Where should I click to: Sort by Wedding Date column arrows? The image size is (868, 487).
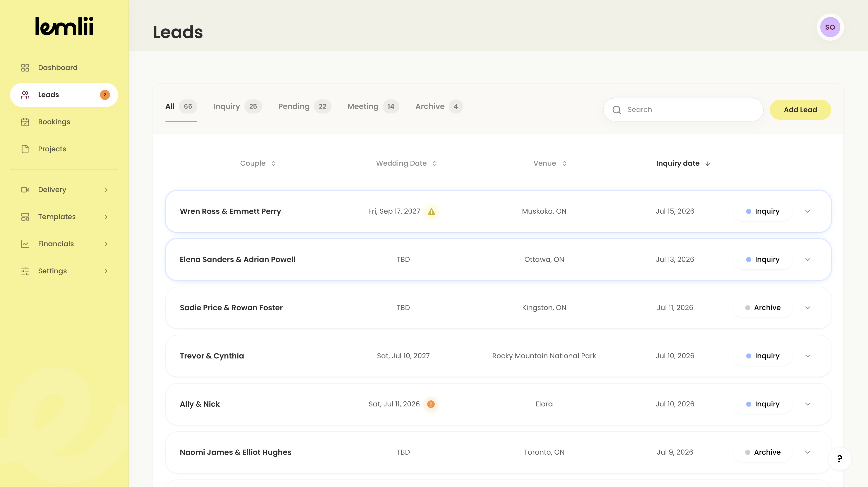click(x=435, y=163)
